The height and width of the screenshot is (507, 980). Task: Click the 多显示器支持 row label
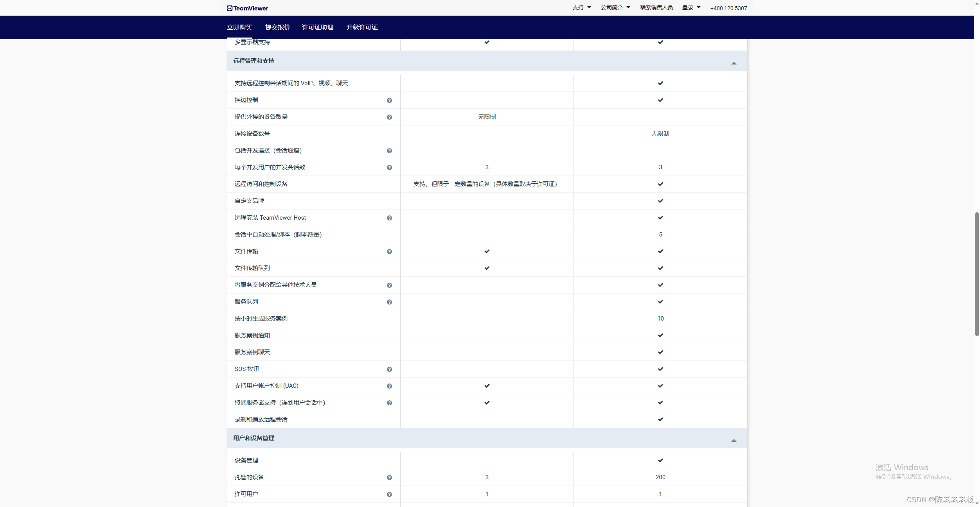pos(252,42)
